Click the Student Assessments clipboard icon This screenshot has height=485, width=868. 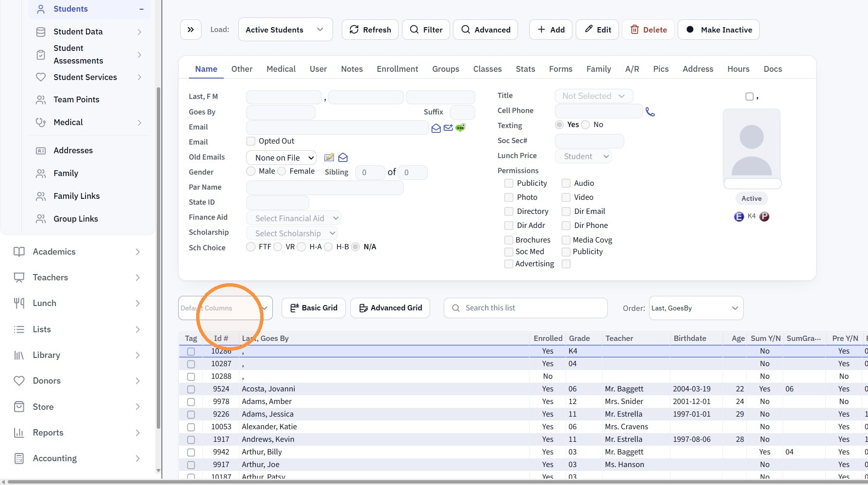(41, 55)
